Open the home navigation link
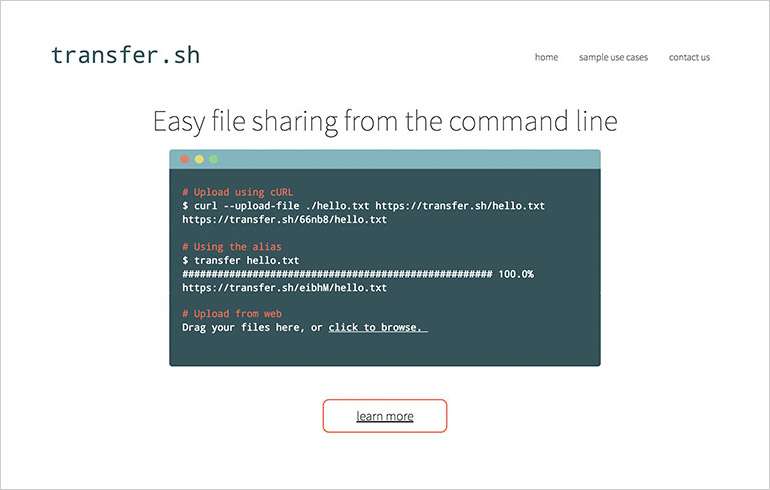Screen dimensions: 770x490 click(546, 57)
